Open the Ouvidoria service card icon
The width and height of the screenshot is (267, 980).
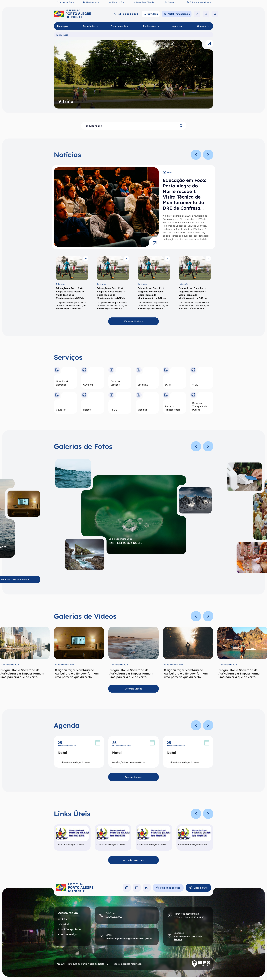84,370
